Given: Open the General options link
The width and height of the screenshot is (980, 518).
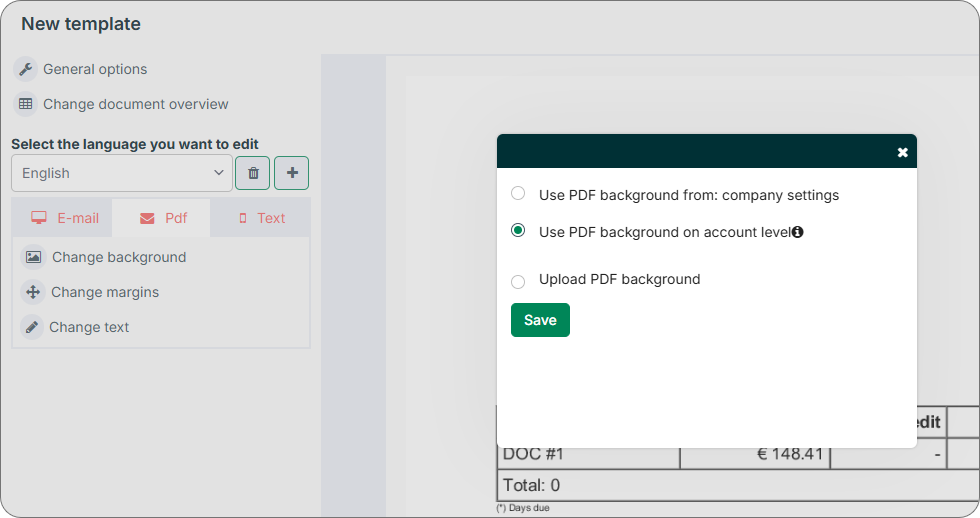Looking at the screenshot, I should coord(95,69).
